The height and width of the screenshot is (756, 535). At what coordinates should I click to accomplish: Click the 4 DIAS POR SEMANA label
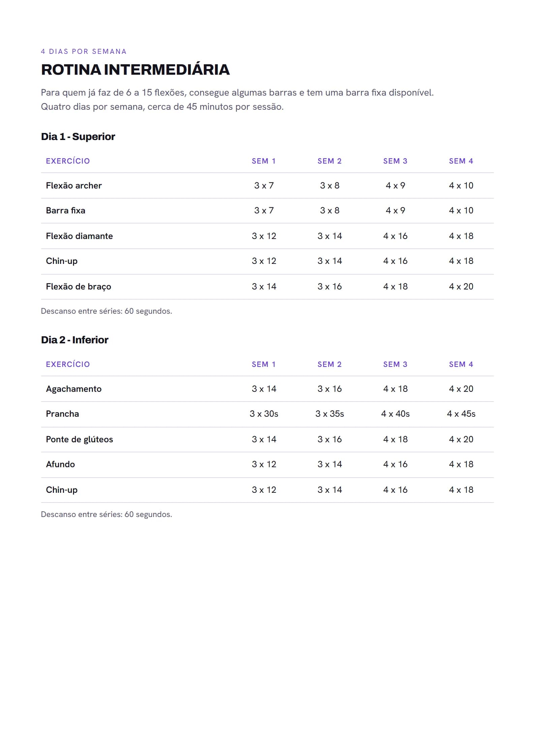coord(84,51)
